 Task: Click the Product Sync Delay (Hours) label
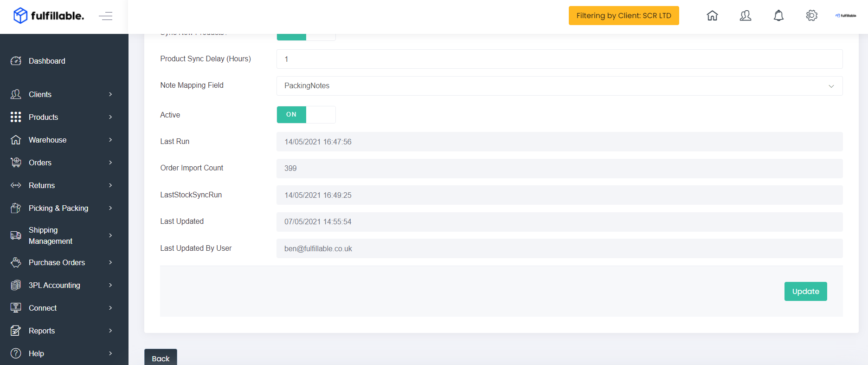pyautogui.click(x=206, y=59)
